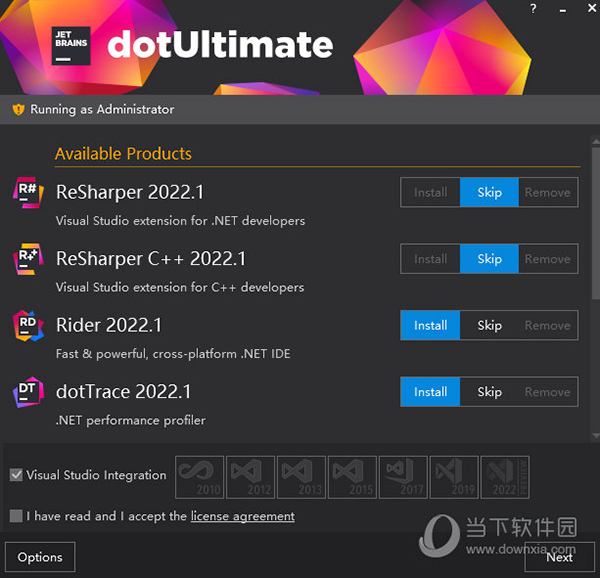Click the JetBrains logo in header
The width and height of the screenshot is (600, 578).
pyautogui.click(x=72, y=45)
